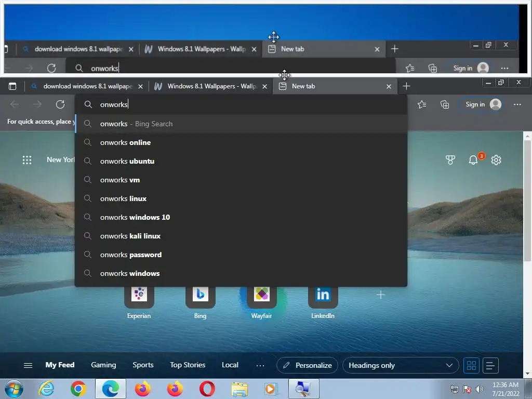Choose onworks - Bing Search suggestion

pyautogui.click(x=241, y=124)
